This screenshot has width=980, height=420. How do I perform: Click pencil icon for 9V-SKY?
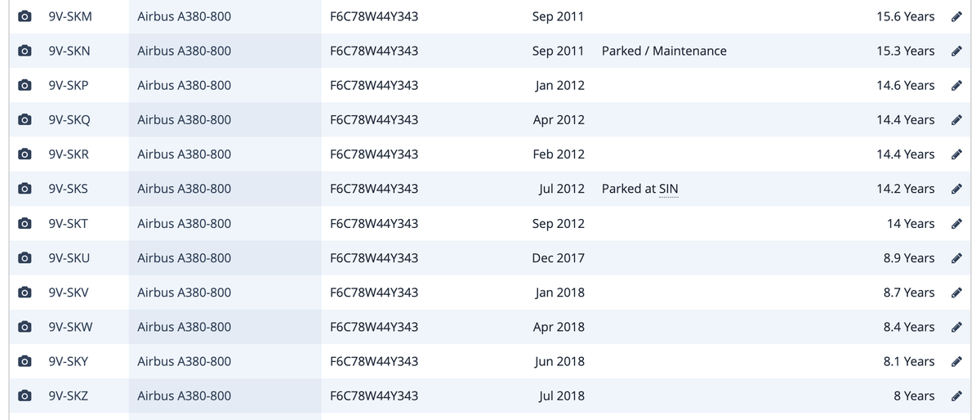point(956,362)
